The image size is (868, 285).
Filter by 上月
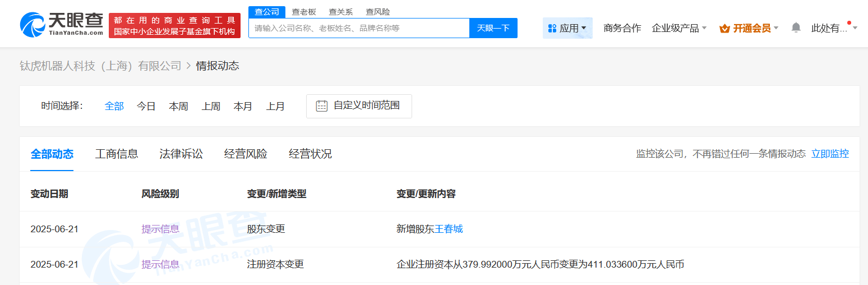[276, 106]
